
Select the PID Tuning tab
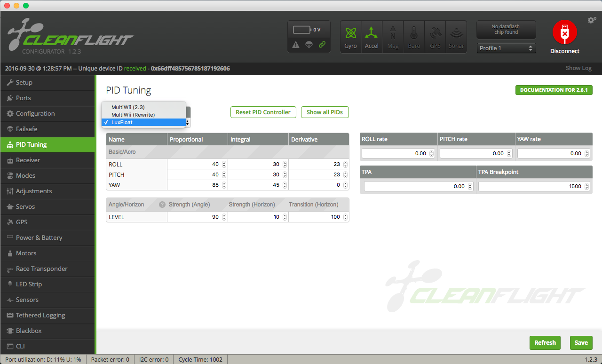point(48,144)
